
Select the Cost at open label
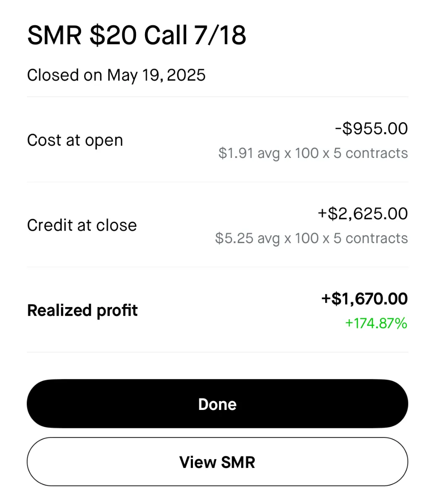click(x=75, y=140)
